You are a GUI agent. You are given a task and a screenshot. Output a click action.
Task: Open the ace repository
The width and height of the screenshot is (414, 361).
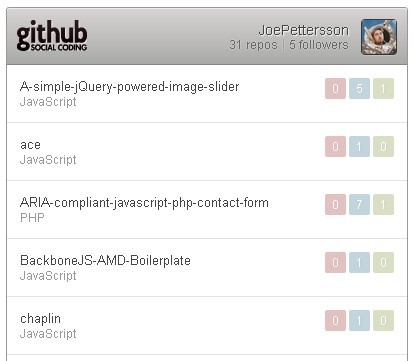tap(30, 145)
